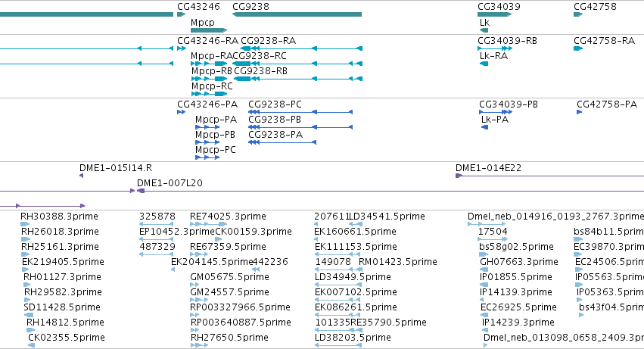This screenshot has width=644, height=349.
Task: Select EST SD11428.5prime
Action: 62,308
